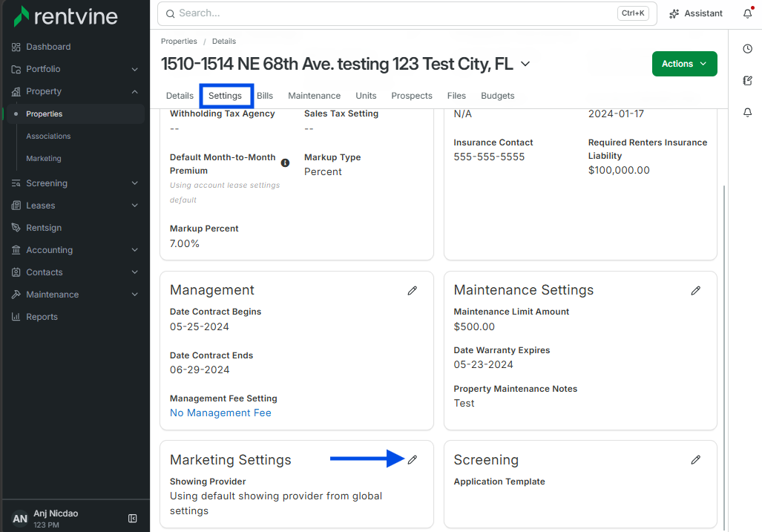Open Reports in sidebar
Screen dimensions: 762x532
[42, 317]
